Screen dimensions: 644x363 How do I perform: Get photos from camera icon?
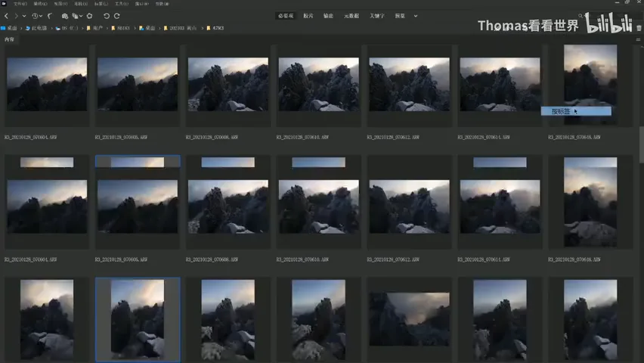pyautogui.click(x=65, y=16)
